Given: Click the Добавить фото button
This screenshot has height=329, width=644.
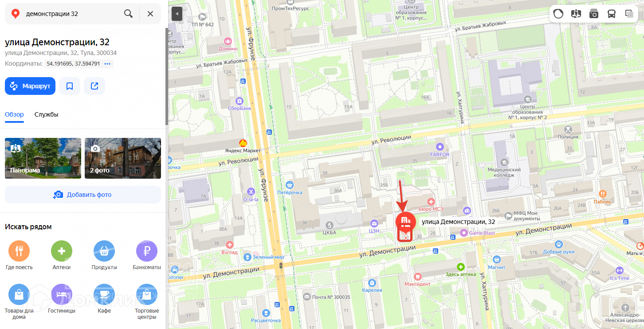Looking at the screenshot, I should pos(83,195).
